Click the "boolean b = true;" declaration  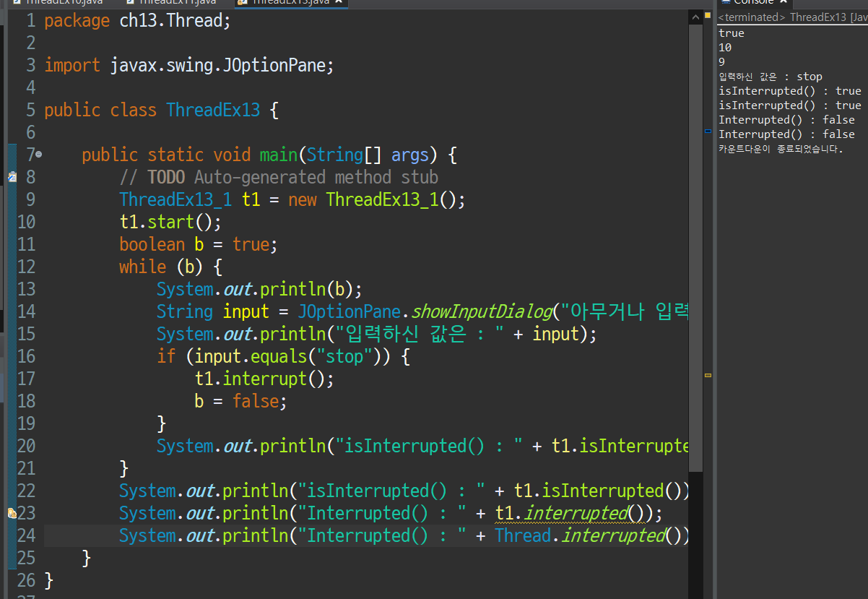pos(199,245)
